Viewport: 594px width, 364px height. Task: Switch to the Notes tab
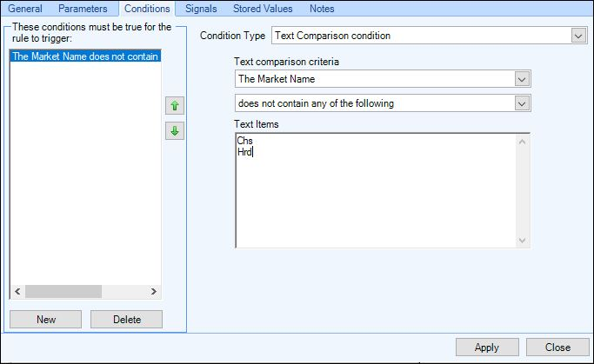322,9
